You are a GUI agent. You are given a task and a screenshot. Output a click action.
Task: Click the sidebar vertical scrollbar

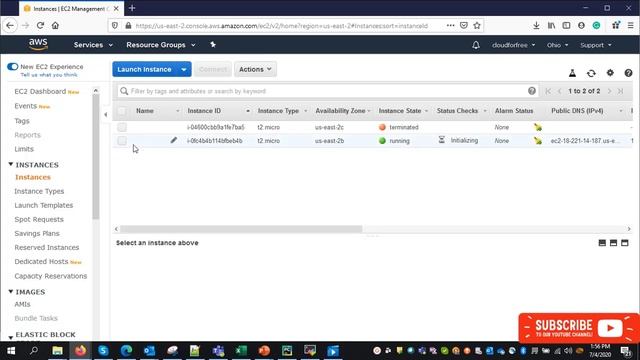point(96,157)
